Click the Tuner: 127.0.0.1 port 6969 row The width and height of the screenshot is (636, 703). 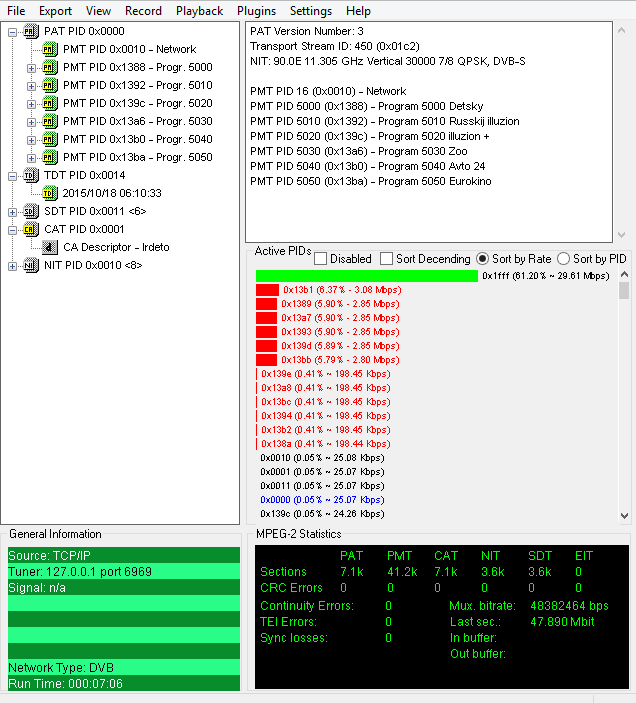tap(124, 572)
